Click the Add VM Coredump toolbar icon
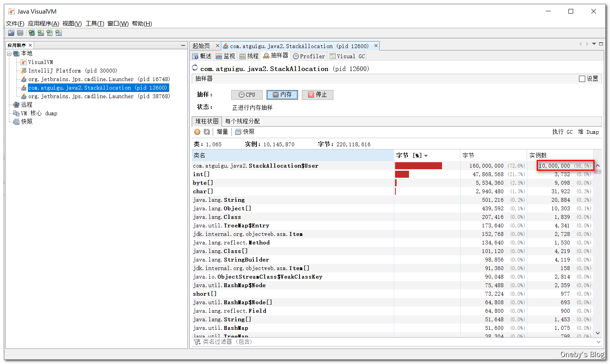Viewport: 610px width, 364px height. (x=50, y=33)
